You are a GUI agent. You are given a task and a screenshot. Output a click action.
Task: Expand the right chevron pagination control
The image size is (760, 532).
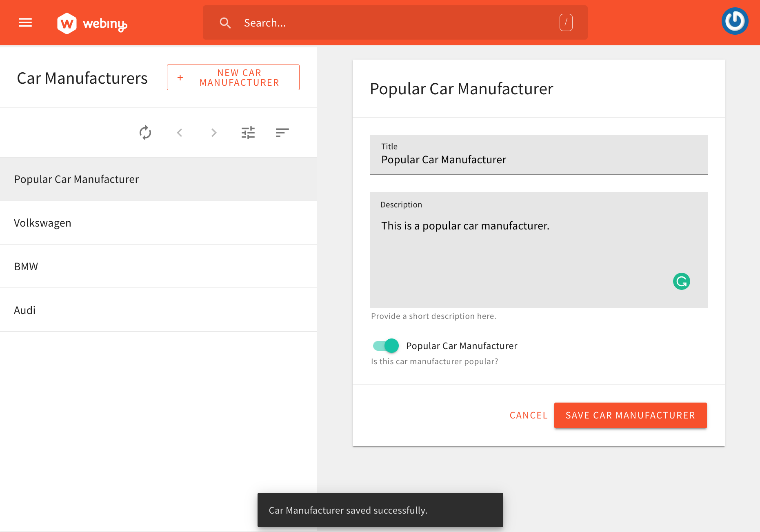pos(214,132)
